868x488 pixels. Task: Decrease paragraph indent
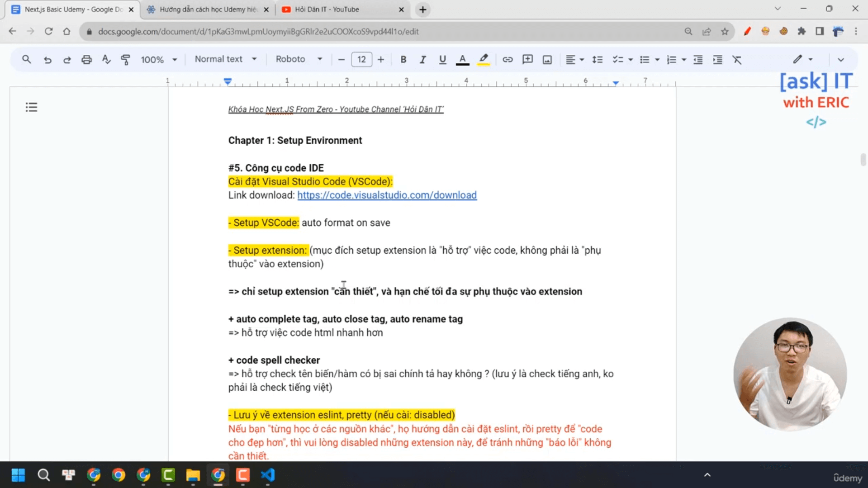click(698, 59)
